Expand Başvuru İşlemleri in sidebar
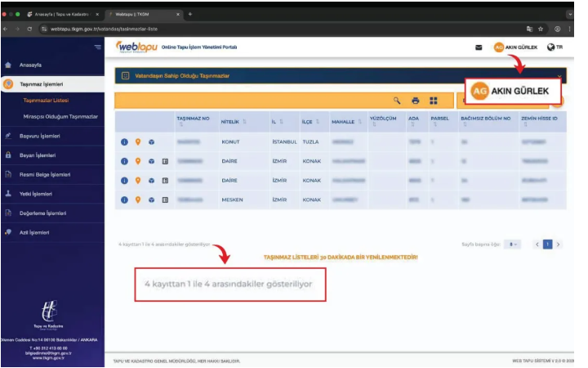The width and height of the screenshot is (588, 368). (39, 136)
